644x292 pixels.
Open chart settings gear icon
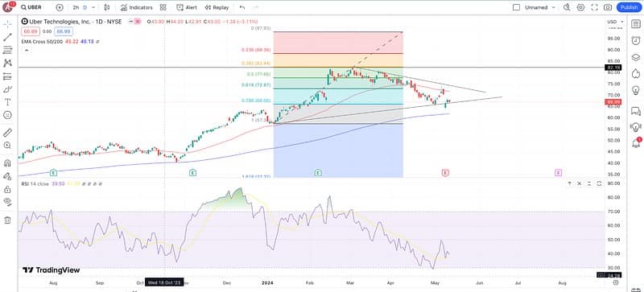tap(580, 7)
